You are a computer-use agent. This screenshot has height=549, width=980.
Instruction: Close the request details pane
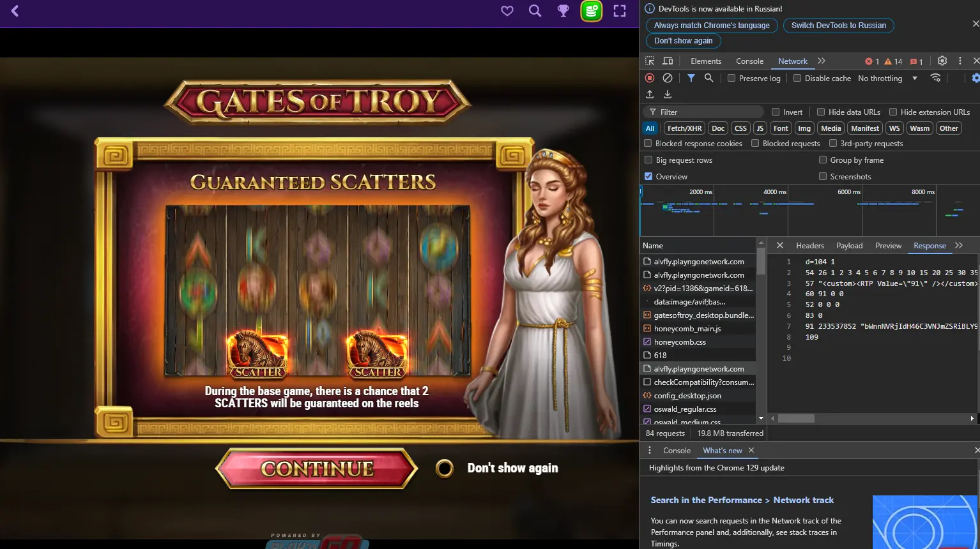[x=780, y=245]
